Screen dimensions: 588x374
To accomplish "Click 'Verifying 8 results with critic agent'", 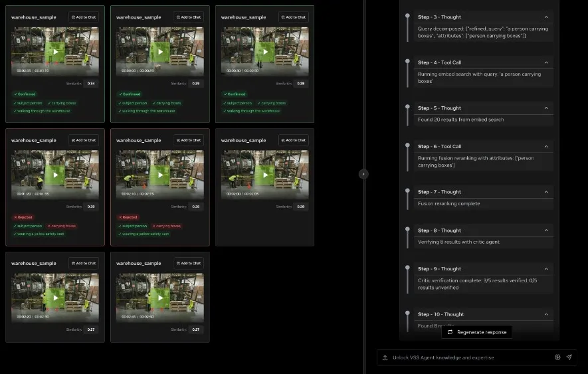I will (458, 242).
